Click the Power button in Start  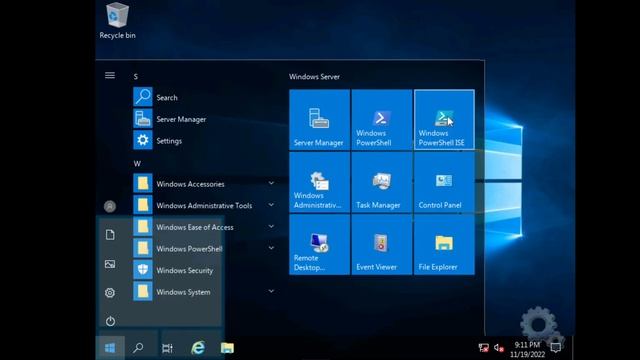click(x=110, y=321)
